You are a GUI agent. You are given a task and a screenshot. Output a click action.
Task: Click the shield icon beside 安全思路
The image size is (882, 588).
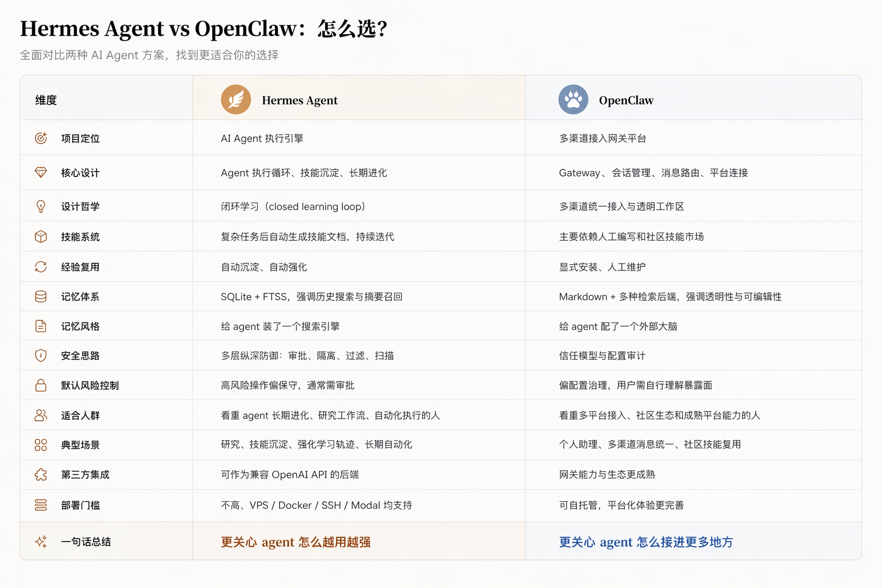point(41,355)
